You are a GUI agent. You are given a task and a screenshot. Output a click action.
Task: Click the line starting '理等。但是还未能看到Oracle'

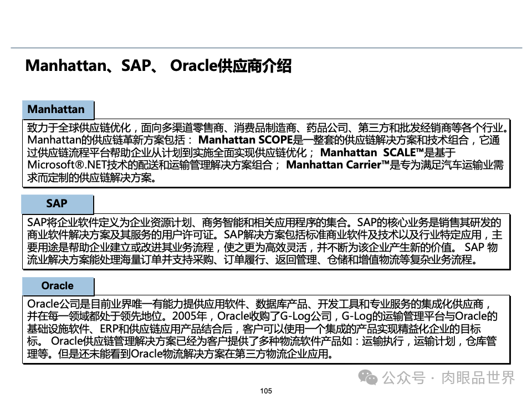(180, 354)
